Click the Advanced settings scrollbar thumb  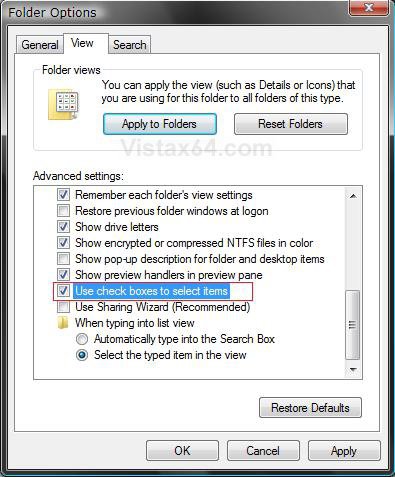353,324
